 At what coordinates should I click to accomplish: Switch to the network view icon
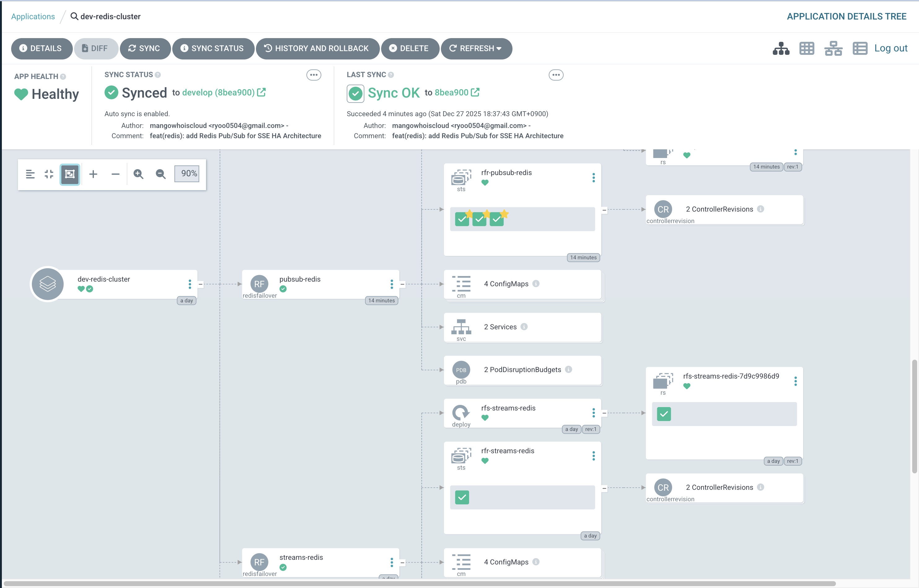click(833, 49)
